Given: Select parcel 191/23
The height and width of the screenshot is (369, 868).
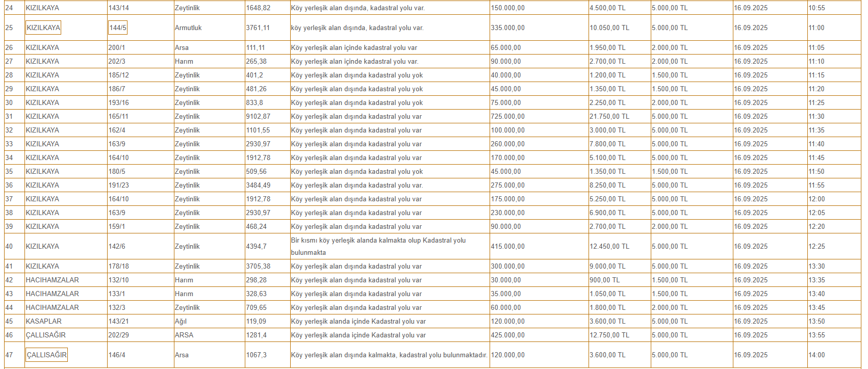Looking at the screenshot, I should [x=118, y=185].
